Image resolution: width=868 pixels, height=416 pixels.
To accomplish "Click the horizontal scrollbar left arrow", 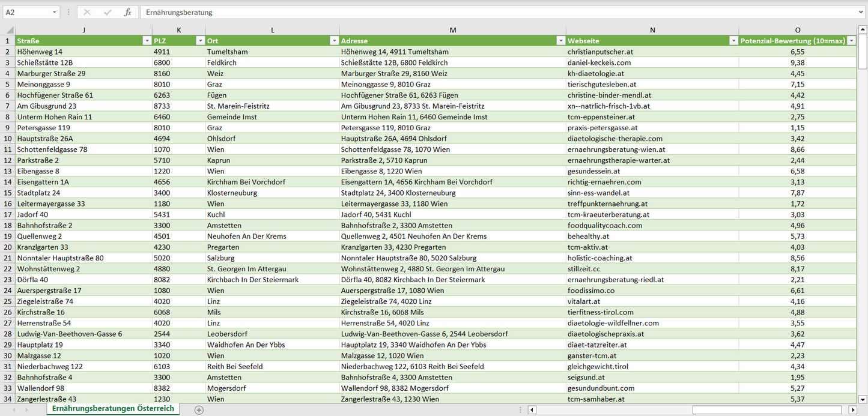I will (x=532, y=410).
